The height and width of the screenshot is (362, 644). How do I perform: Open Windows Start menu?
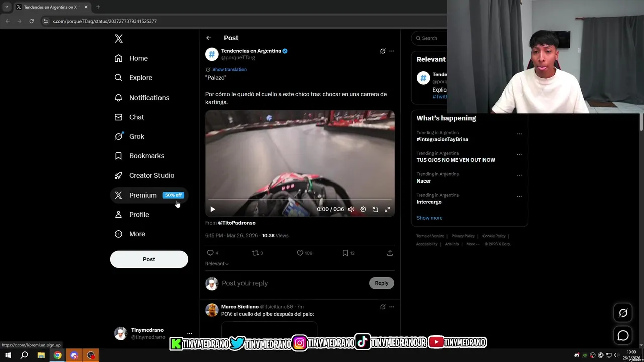click(8, 355)
